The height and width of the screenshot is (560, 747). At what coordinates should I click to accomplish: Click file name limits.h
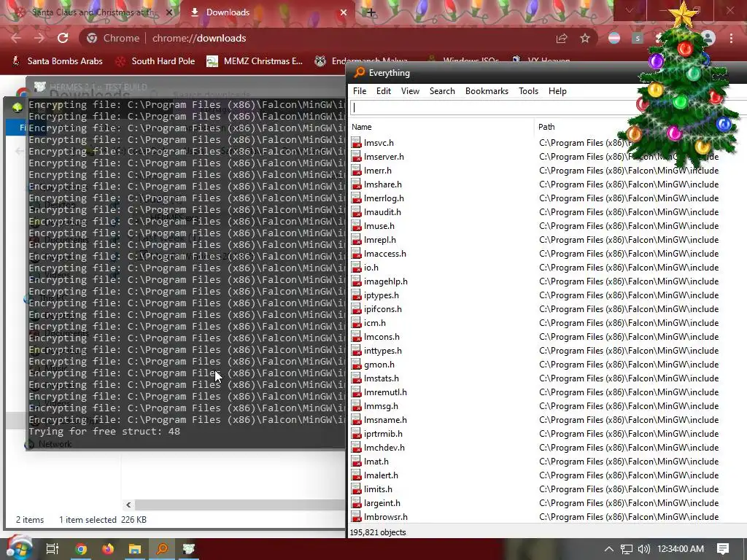click(x=378, y=489)
